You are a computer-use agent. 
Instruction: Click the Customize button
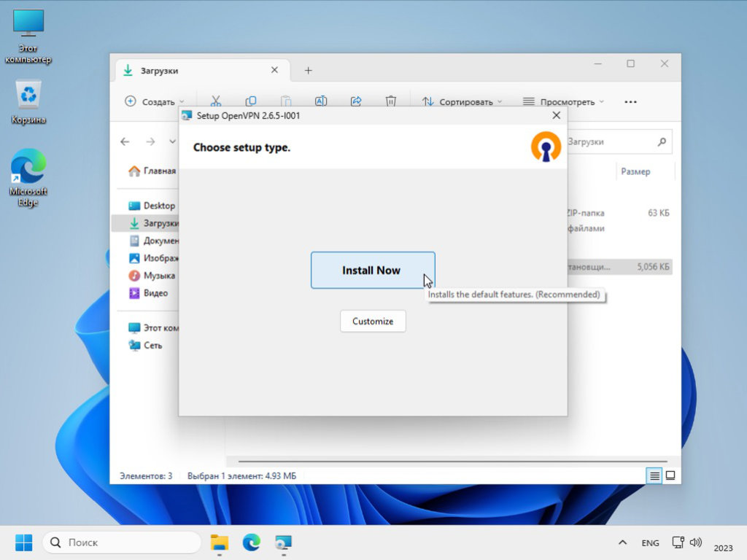pyautogui.click(x=373, y=321)
